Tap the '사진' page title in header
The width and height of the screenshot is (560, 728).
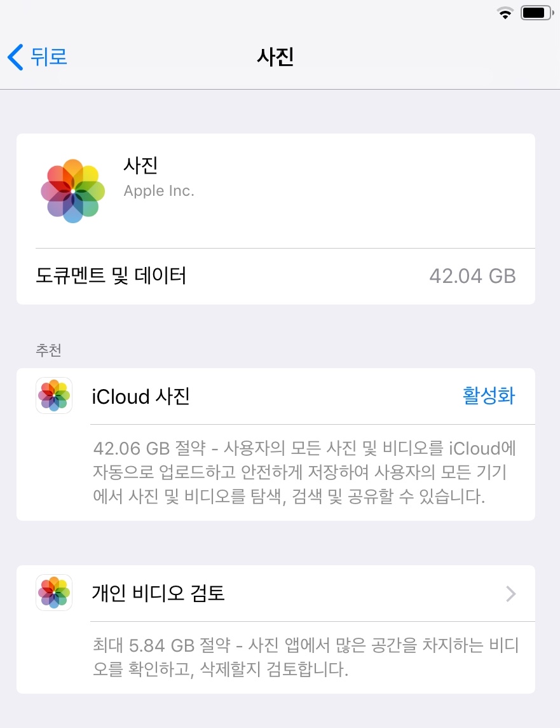pos(275,57)
